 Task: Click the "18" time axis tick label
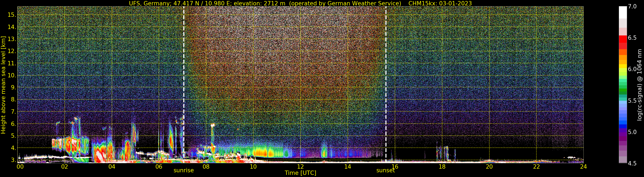(442, 166)
